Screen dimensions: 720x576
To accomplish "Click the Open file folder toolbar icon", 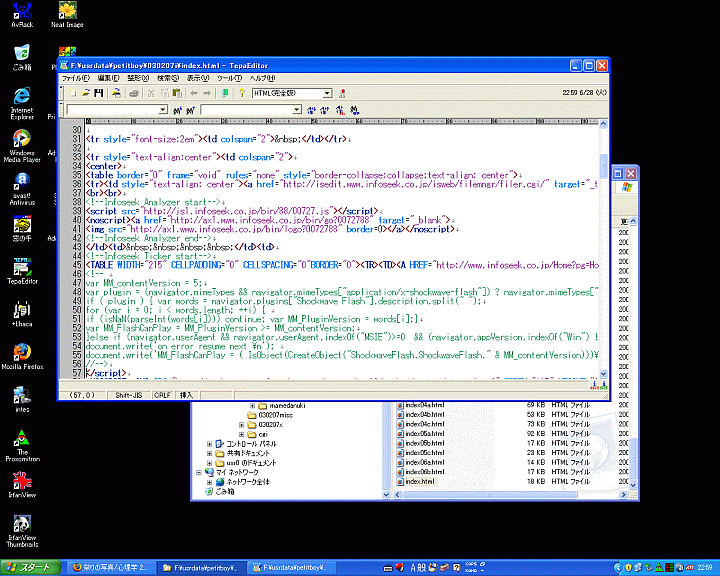I will tap(87, 93).
